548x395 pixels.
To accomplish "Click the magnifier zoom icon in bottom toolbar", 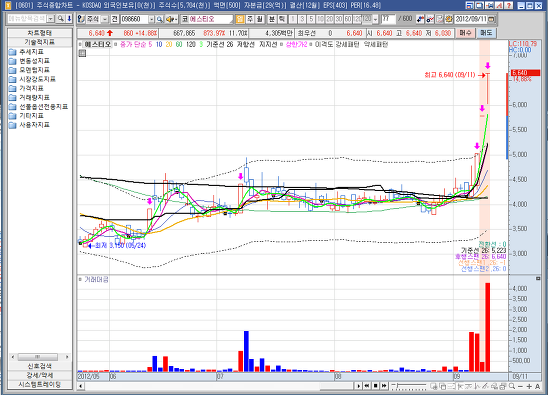I will click(x=512, y=386).
